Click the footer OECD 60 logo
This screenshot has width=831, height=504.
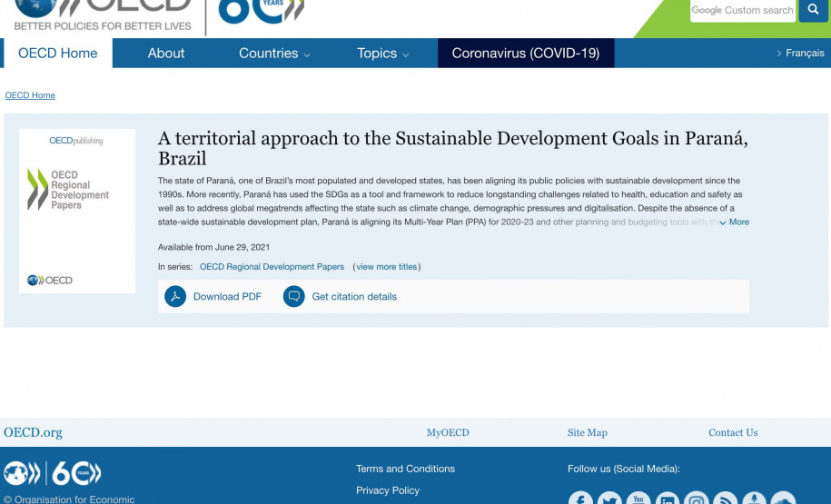(53, 473)
